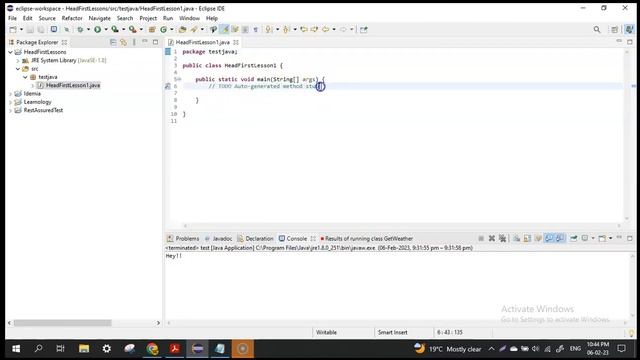
Task: Switch to the Javadoc tab
Action: [218, 238]
